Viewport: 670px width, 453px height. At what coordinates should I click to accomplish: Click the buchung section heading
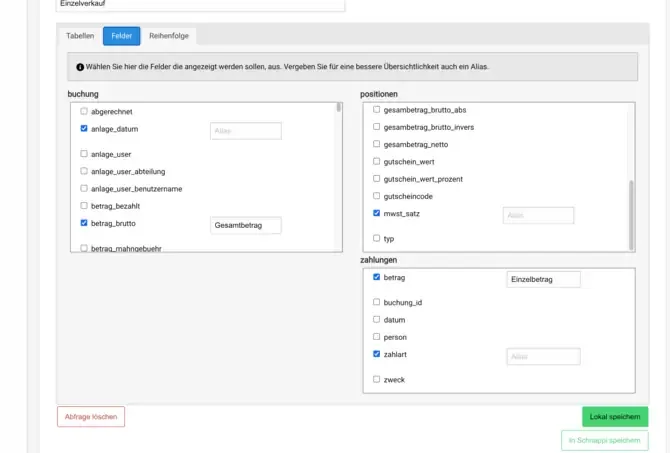tap(83, 94)
